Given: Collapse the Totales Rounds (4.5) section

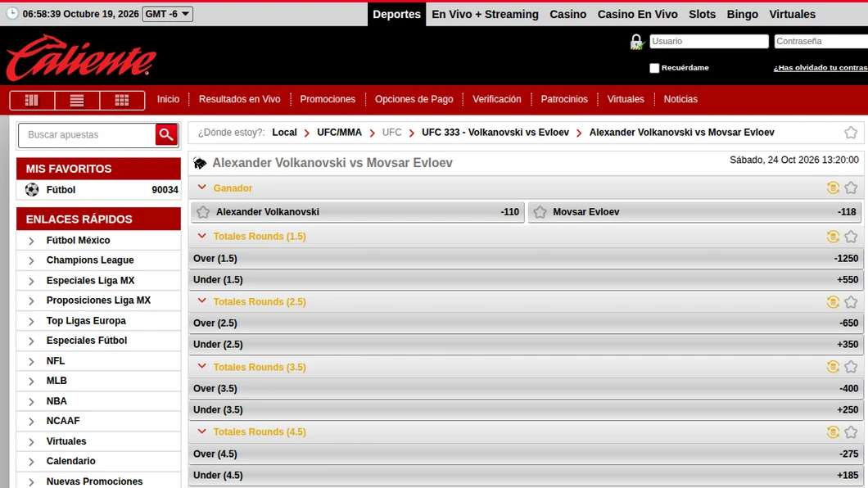Looking at the screenshot, I should 202,432.
